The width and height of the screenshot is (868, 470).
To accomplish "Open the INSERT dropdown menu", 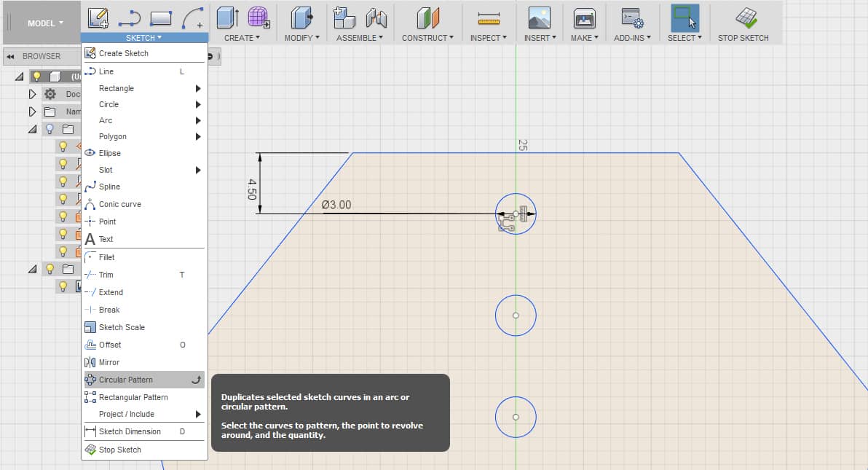I will point(539,38).
